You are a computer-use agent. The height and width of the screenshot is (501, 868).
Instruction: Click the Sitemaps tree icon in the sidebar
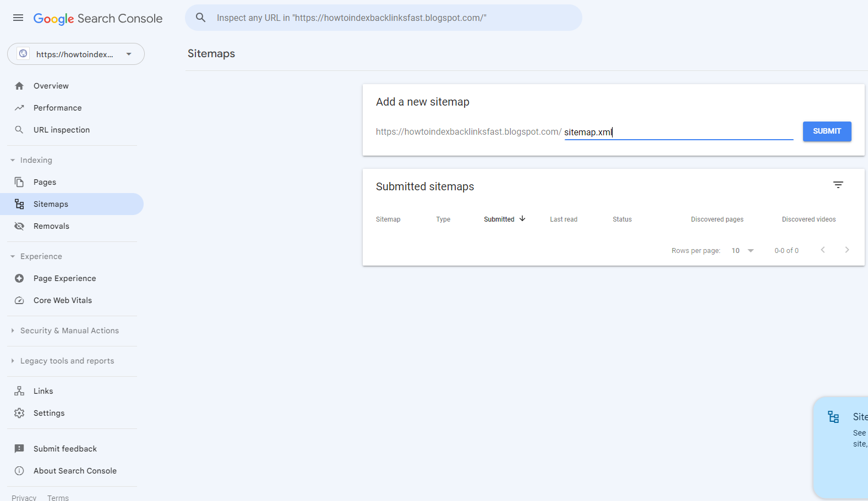(19, 204)
